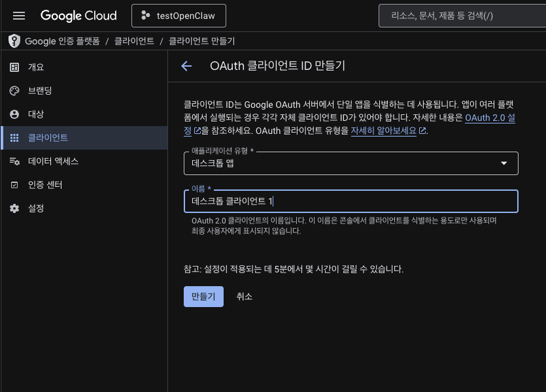Click the 브랜딩 palette icon

click(x=15, y=90)
